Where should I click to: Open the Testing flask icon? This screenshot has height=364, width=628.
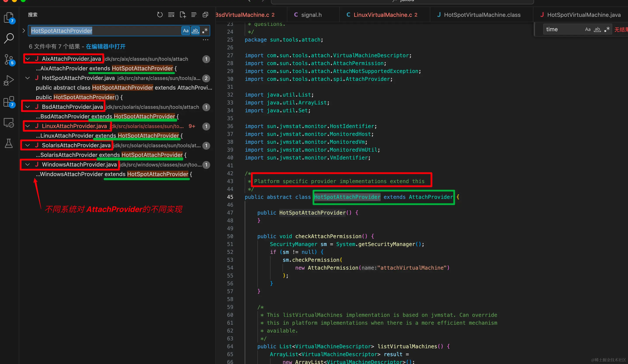[9, 144]
